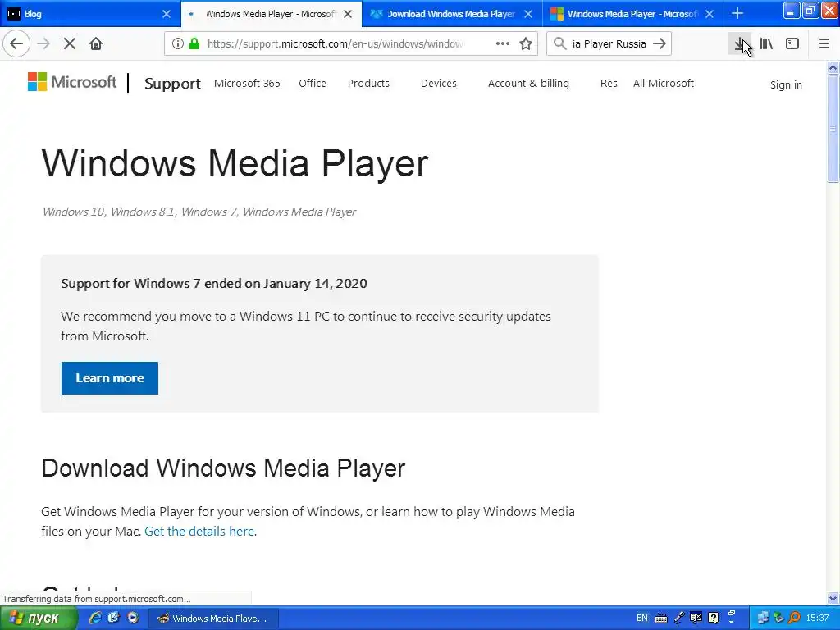The height and width of the screenshot is (630, 840).
Task: Open the Firefox home page
Action: click(x=96, y=44)
